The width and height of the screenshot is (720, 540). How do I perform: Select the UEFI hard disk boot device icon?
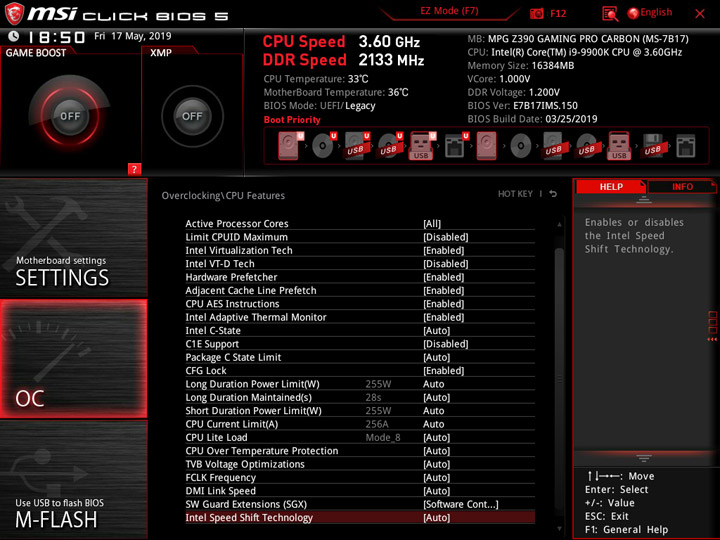(291, 146)
